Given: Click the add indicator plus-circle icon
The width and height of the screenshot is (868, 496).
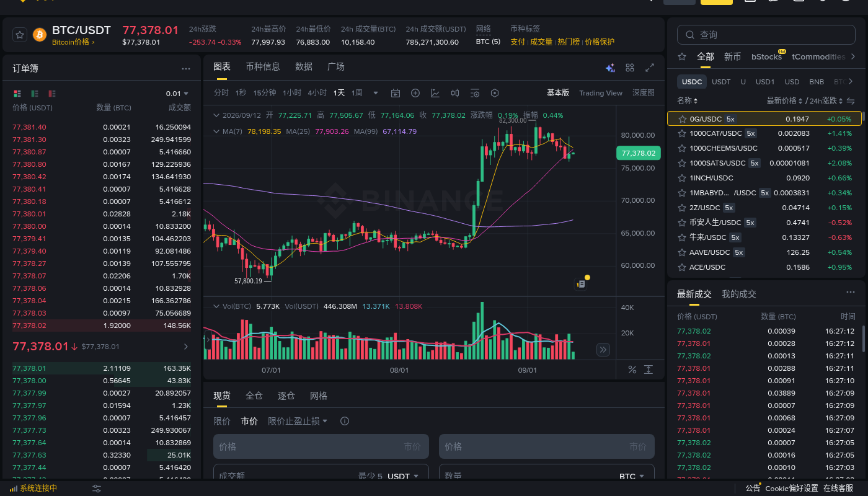Looking at the screenshot, I should tap(415, 93).
